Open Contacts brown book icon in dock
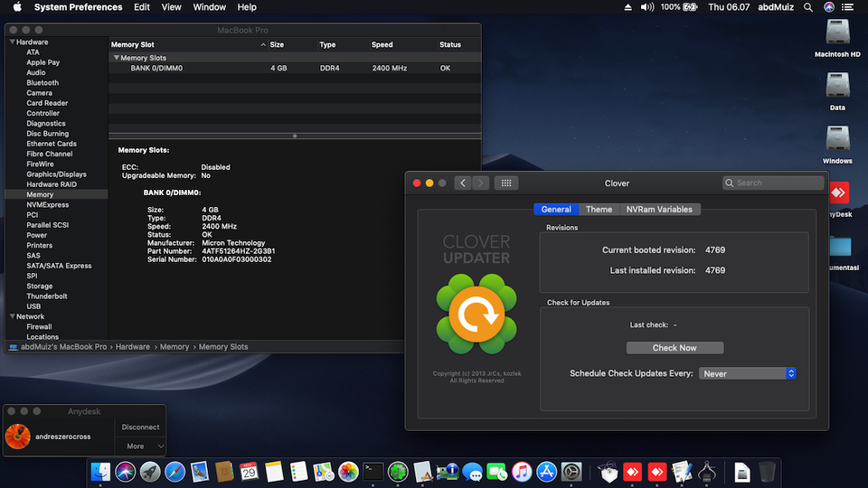The height and width of the screenshot is (488, 868). click(x=224, y=472)
